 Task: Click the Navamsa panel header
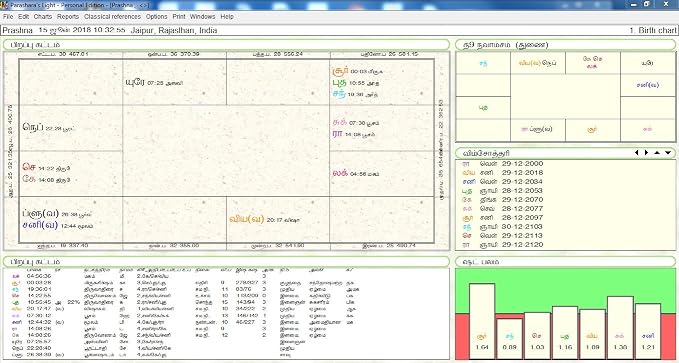(566, 45)
